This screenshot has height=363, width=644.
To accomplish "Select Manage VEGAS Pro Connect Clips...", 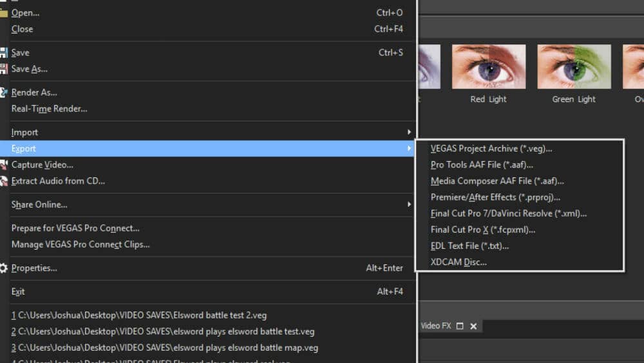I will (207, 244).
